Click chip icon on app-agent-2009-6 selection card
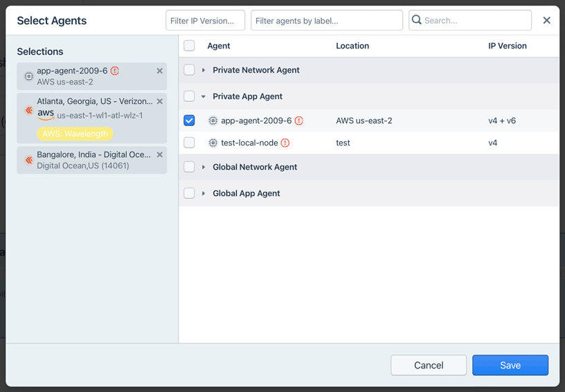The width and height of the screenshot is (565, 392). pos(29,76)
